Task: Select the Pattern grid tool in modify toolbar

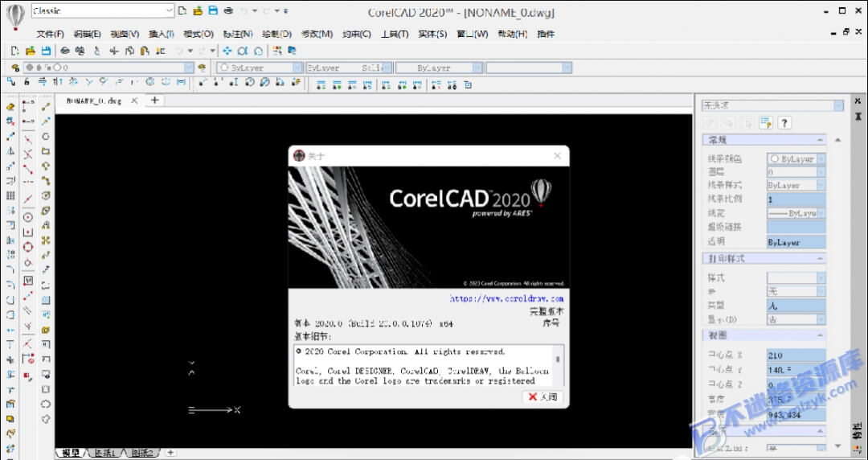Action: (10, 195)
